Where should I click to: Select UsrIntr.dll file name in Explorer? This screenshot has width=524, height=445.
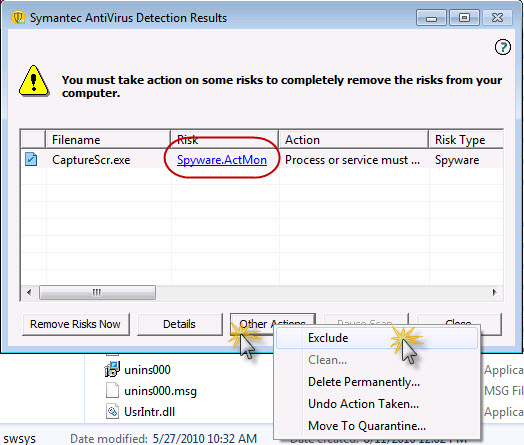click(x=149, y=412)
